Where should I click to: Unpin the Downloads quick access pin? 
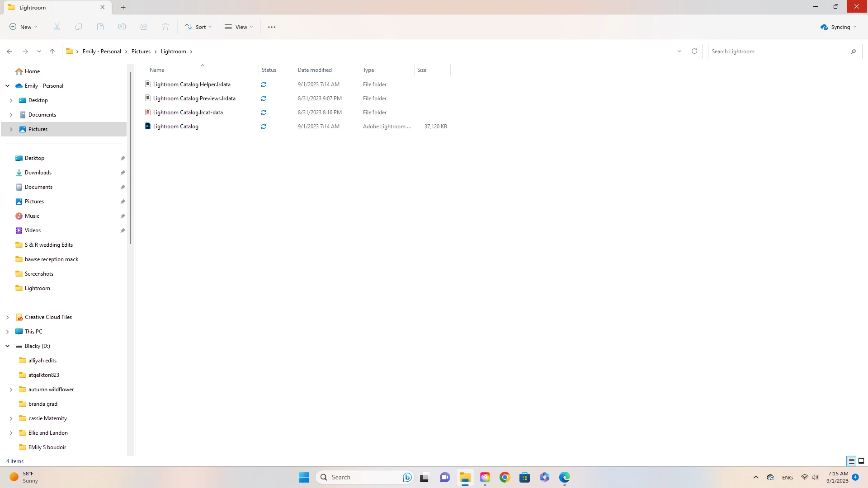click(x=123, y=173)
